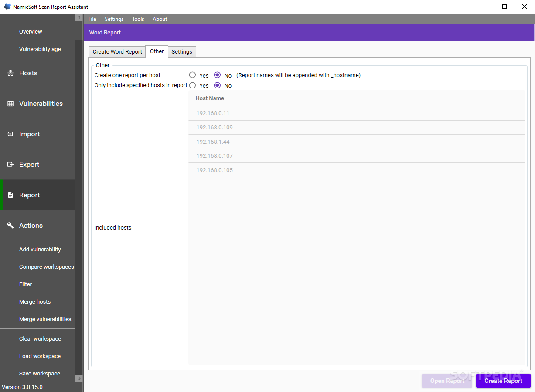Click sidebar scrollbar down arrow

[x=79, y=378]
